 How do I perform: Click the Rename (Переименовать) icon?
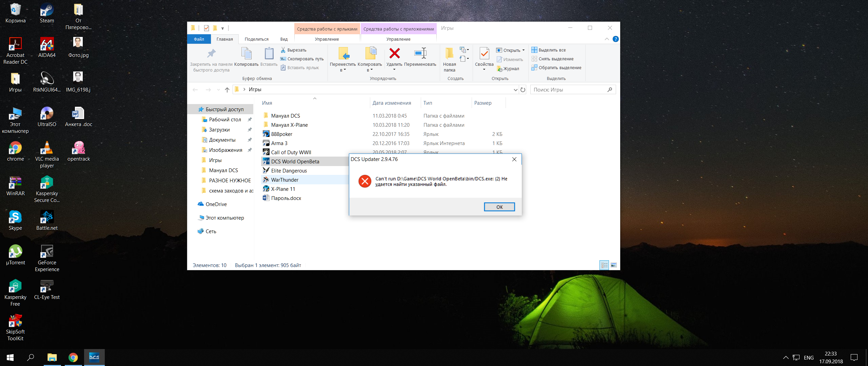coord(420,54)
